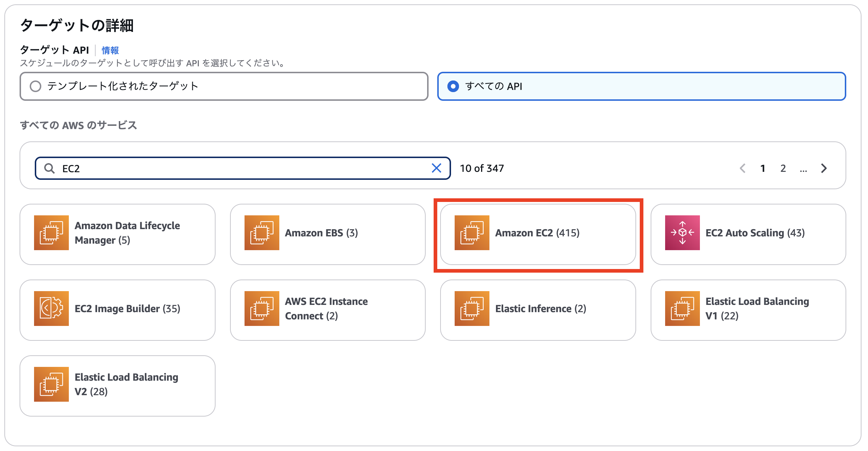Click the すべての AWS のサービス heading
This screenshot has height=451, width=868.
click(78, 125)
